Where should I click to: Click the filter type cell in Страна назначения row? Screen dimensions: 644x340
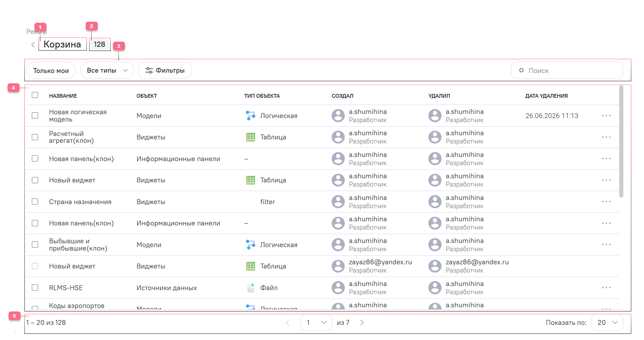[x=268, y=202]
